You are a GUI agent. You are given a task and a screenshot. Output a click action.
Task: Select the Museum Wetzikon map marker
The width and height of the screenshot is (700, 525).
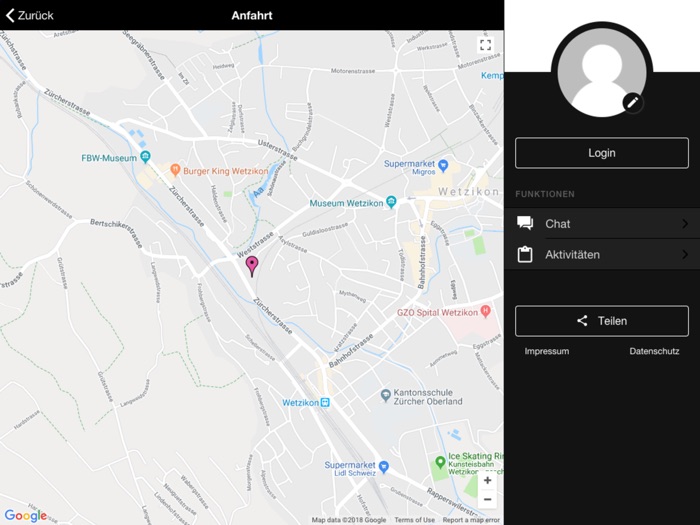click(x=391, y=202)
